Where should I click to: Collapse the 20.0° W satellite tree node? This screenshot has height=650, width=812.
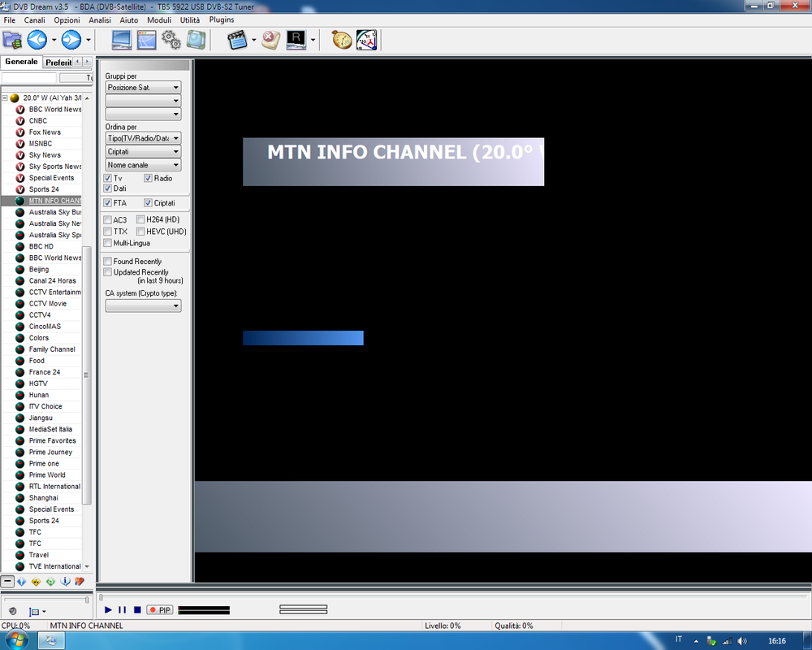point(5,97)
